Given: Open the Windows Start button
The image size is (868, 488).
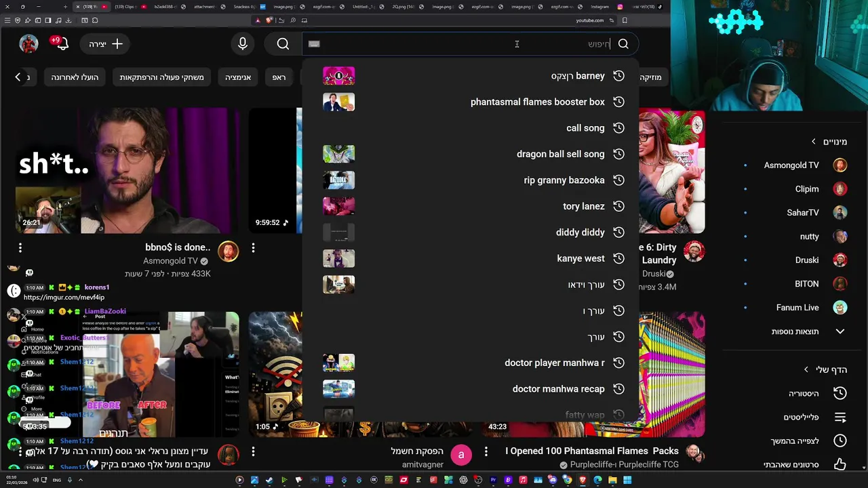Looking at the screenshot, I should [627, 480].
